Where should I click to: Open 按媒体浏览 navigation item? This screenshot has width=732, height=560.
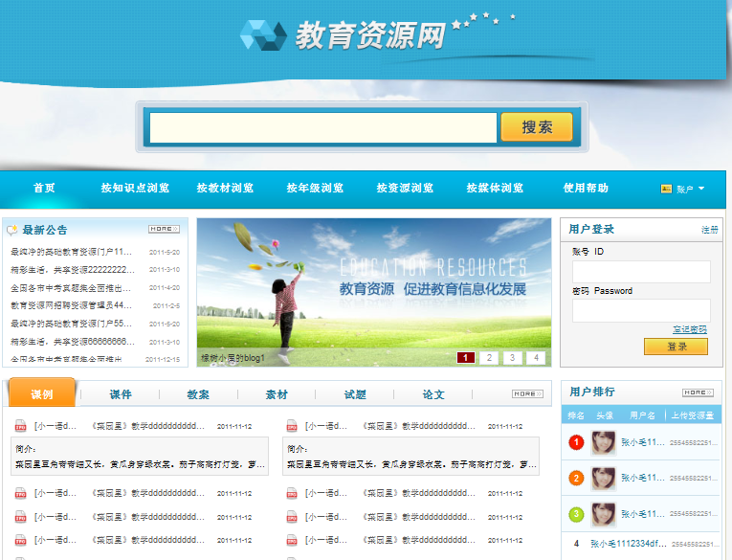(x=495, y=188)
